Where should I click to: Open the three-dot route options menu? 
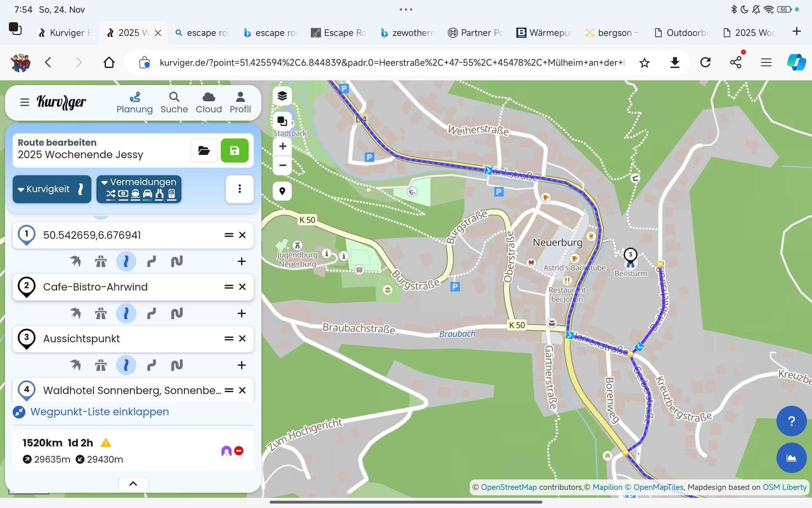pyautogui.click(x=239, y=189)
